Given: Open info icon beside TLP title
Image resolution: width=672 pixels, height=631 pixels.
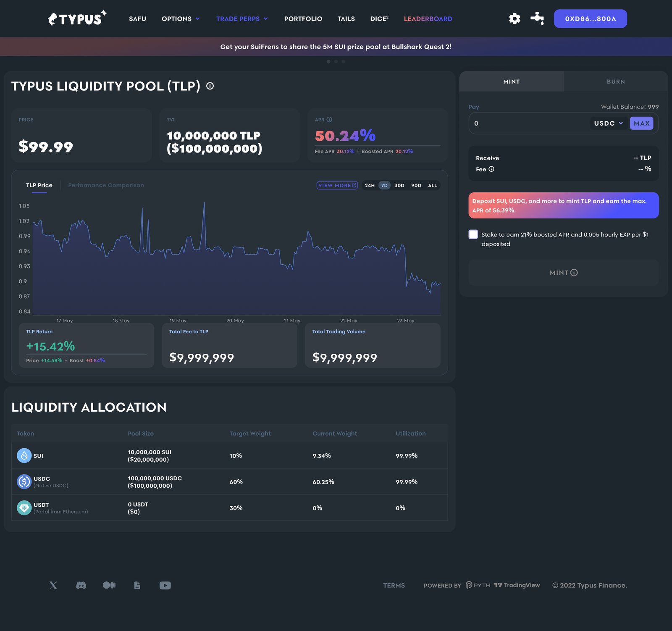Looking at the screenshot, I should [x=210, y=86].
